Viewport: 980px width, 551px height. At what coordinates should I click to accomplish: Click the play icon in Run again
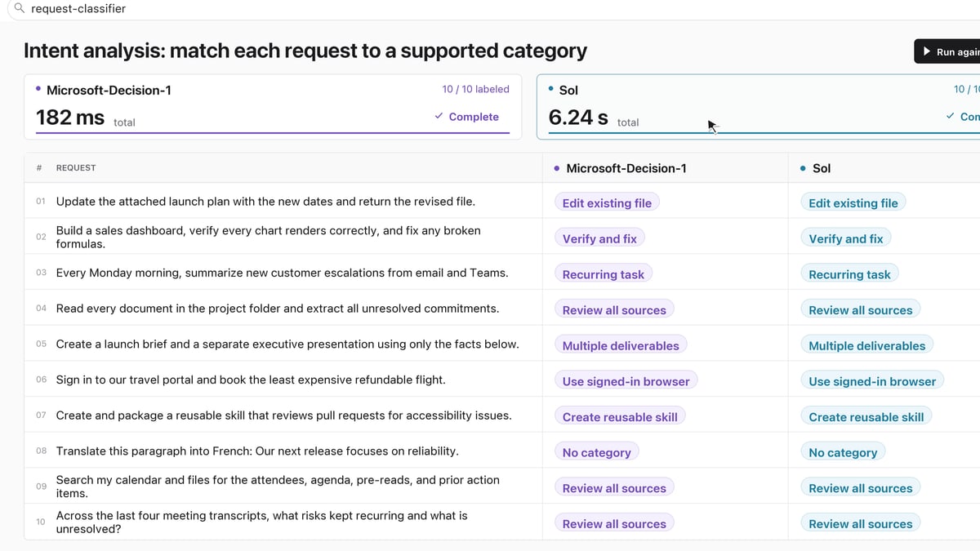(926, 51)
